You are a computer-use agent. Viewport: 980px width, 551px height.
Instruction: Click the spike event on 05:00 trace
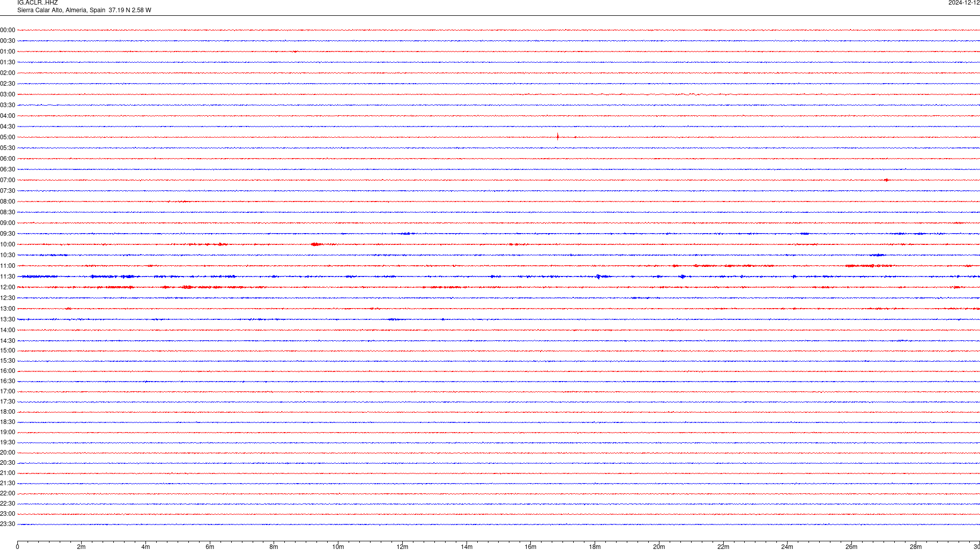(557, 137)
